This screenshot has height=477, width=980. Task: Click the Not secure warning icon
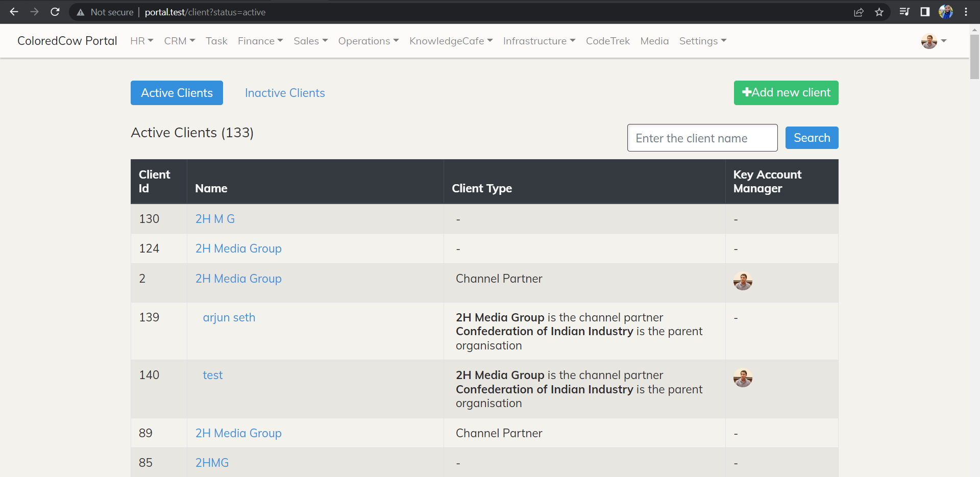click(81, 12)
